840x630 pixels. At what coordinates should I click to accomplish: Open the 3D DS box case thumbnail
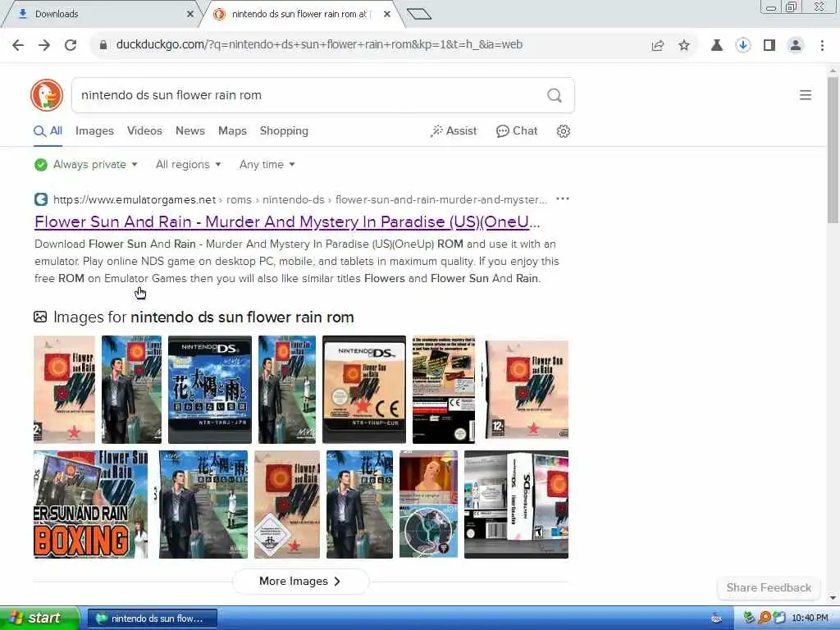[x=517, y=504]
